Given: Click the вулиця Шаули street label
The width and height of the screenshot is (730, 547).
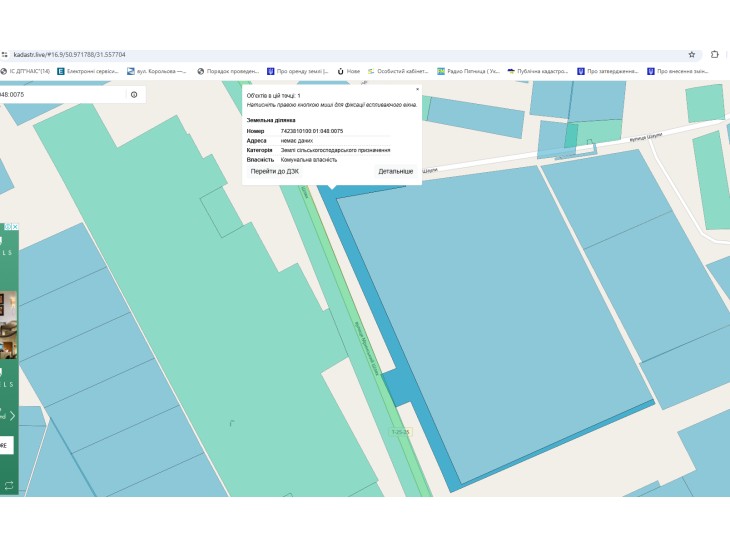Looking at the screenshot, I should 645,137.
